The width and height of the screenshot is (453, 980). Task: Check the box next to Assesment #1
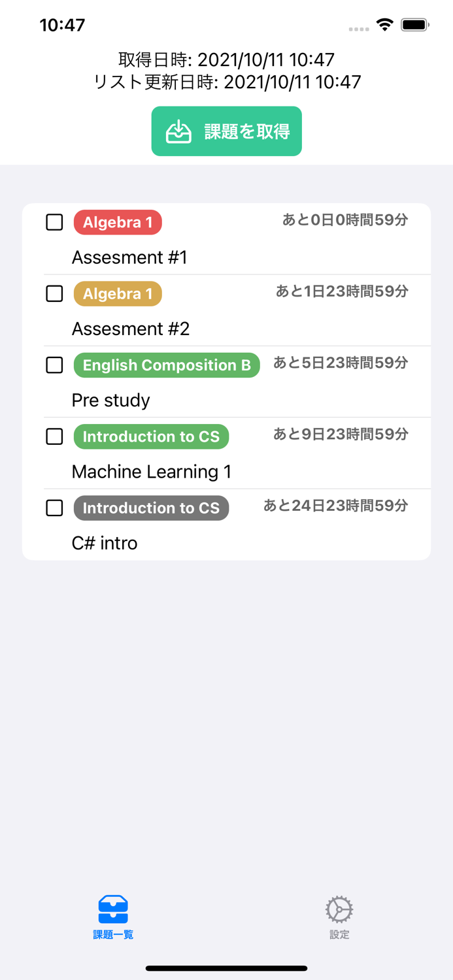[x=54, y=222]
